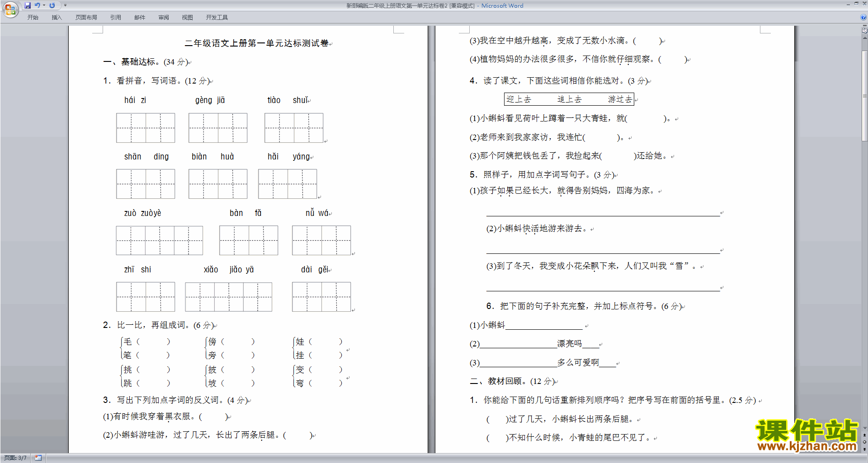The height and width of the screenshot is (463, 868).
Task: Click the heading 二、教材回顾。(12 分)
Action: [x=513, y=381]
